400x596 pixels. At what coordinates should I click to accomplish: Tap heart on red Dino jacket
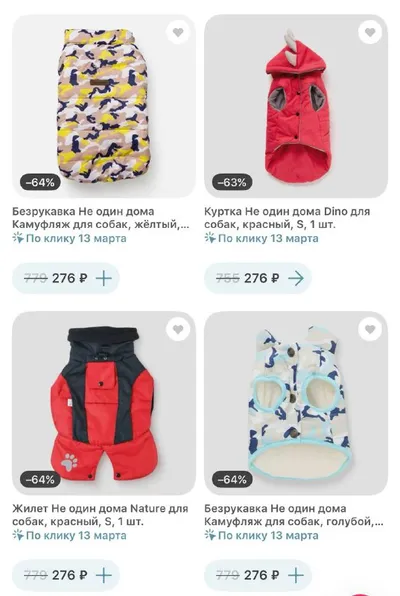370,33
